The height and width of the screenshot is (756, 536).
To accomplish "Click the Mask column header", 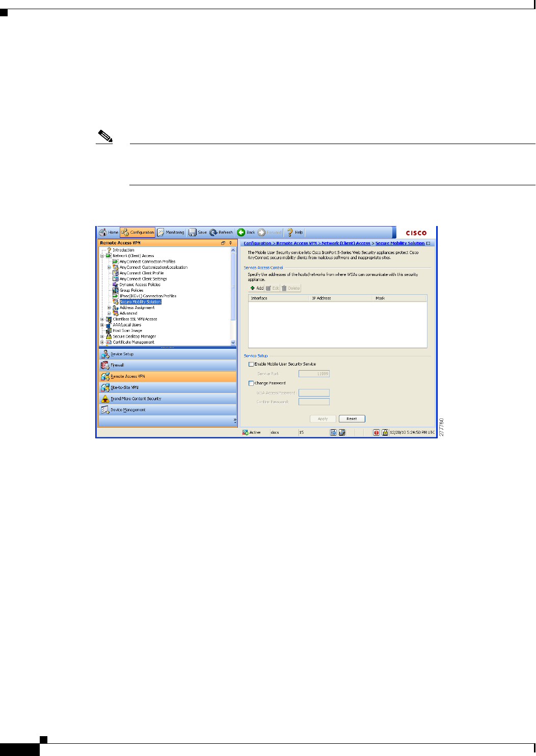I will pyautogui.click(x=400, y=298).
